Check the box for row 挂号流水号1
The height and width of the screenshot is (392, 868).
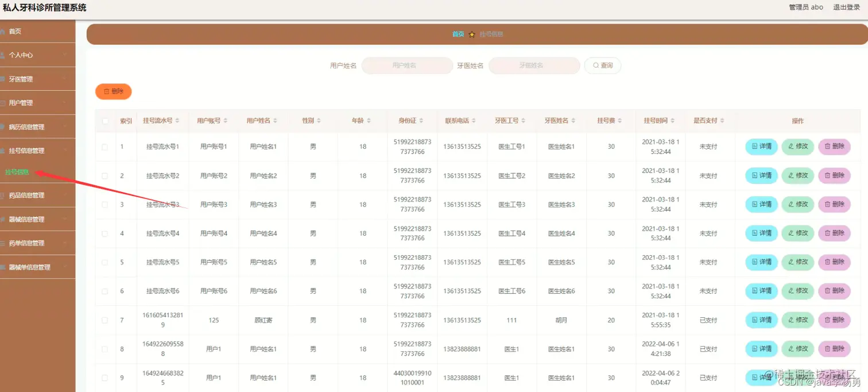tap(104, 147)
